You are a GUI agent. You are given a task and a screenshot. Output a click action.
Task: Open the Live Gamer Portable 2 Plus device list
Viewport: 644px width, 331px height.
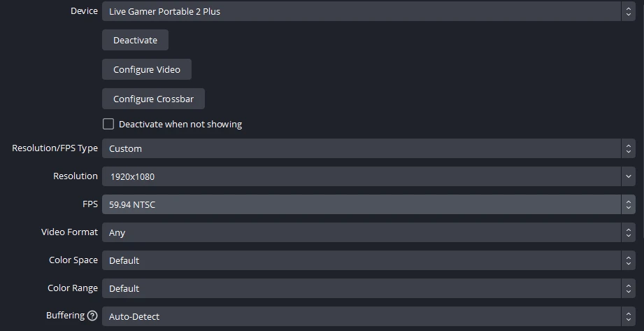pos(360,11)
